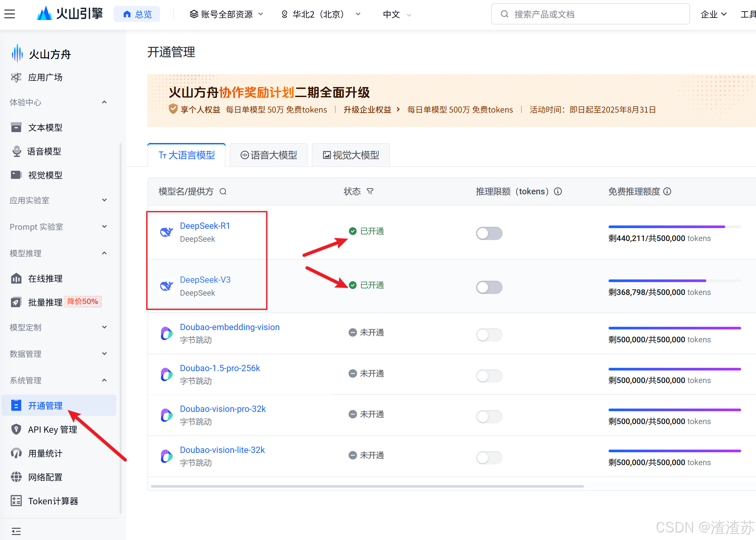Click info icon beside 免费推理额度
756x540 pixels.
tap(667, 191)
